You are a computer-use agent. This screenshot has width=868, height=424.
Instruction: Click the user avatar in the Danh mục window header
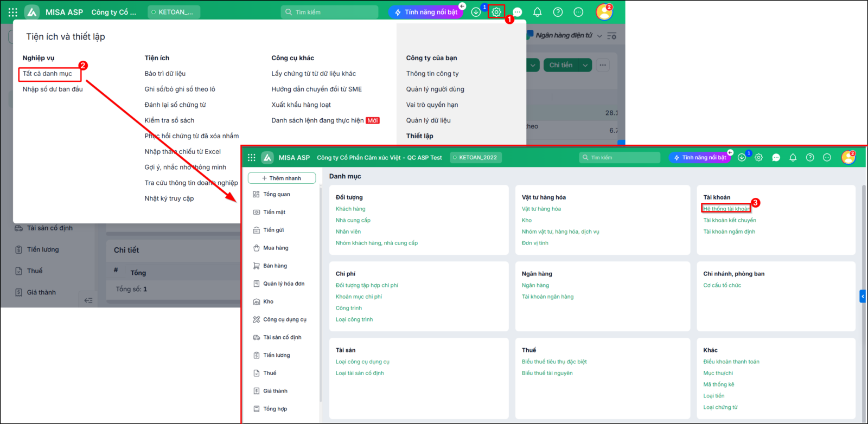coord(848,157)
